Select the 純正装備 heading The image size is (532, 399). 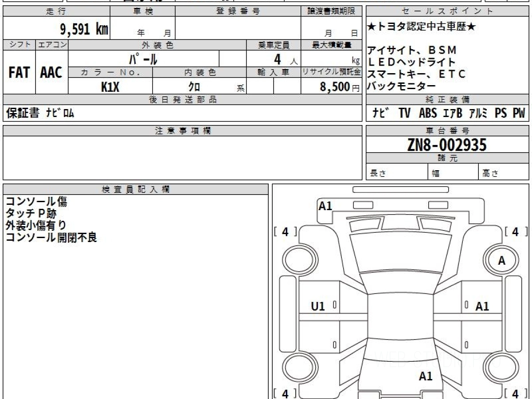click(447, 100)
